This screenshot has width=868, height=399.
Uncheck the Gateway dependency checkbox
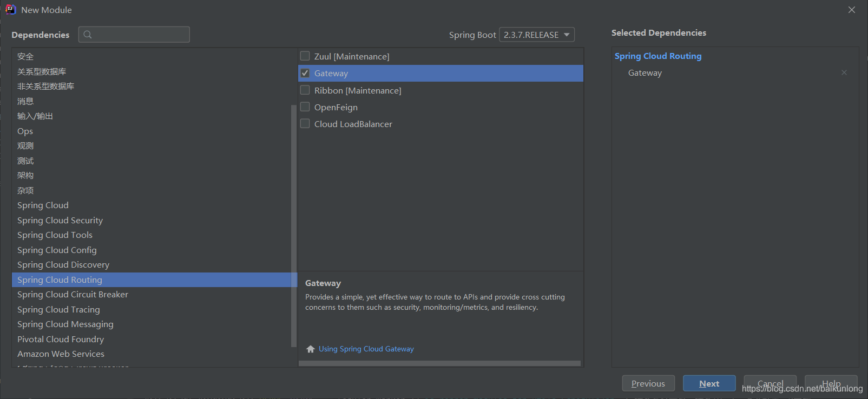tap(305, 73)
